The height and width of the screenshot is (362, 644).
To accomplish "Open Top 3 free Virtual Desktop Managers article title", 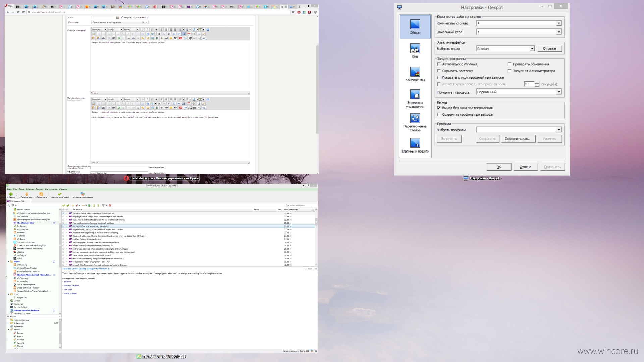I will (87, 269).
